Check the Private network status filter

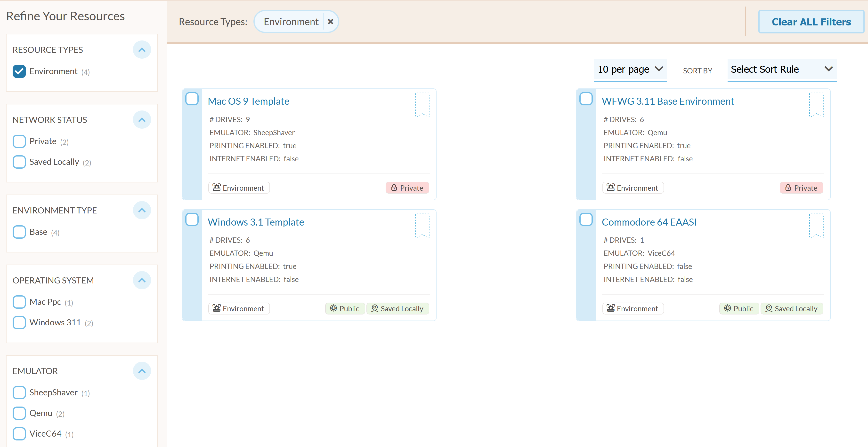[x=19, y=141]
